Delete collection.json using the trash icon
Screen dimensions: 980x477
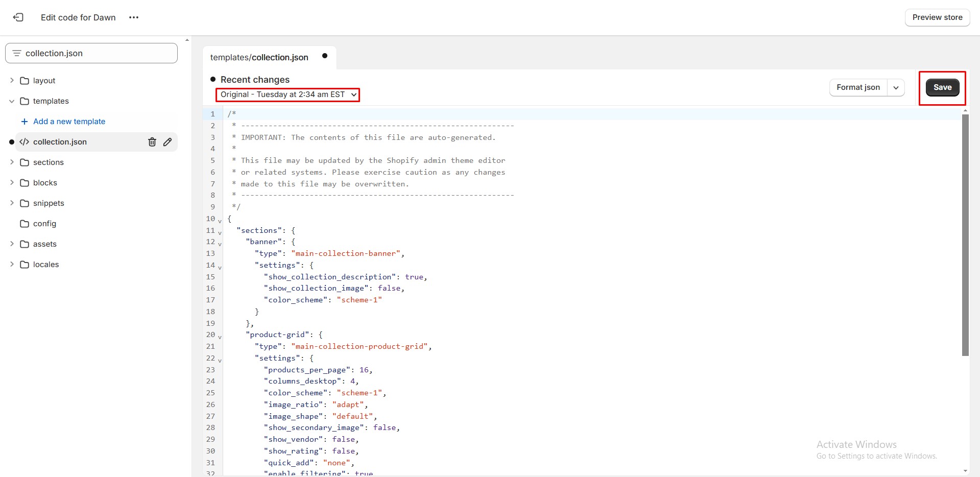(x=152, y=142)
